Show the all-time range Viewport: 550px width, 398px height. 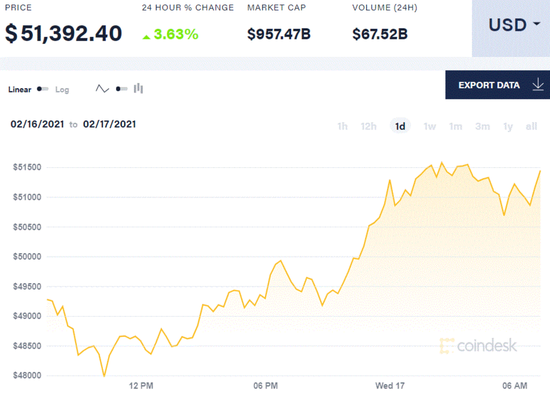coord(531,126)
